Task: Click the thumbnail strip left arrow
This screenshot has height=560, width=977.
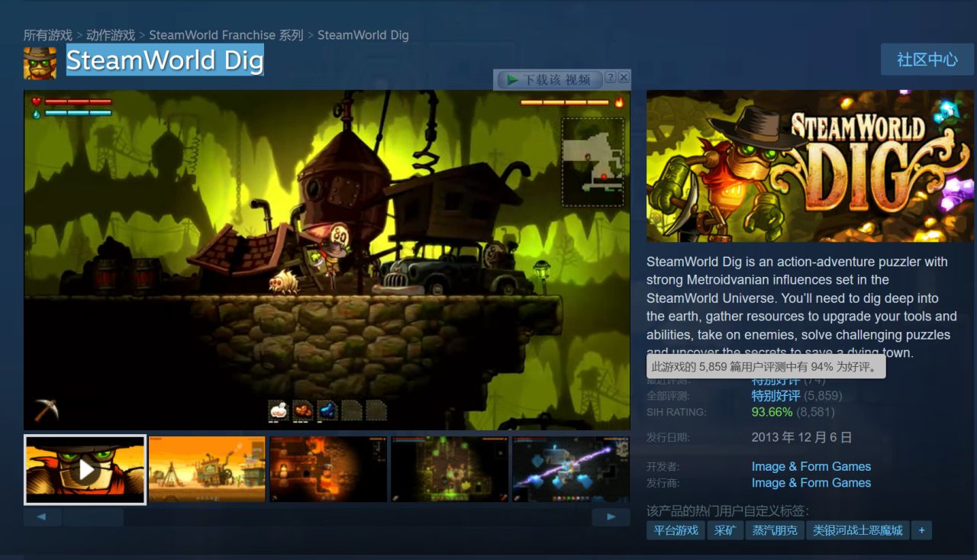Action: (x=43, y=517)
